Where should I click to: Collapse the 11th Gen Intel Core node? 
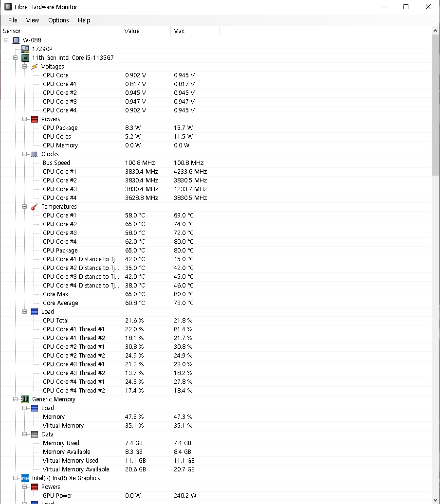pyautogui.click(x=15, y=58)
